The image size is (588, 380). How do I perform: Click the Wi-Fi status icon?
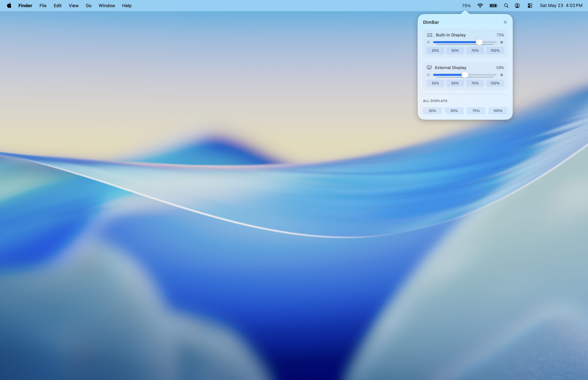pos(480,5)
